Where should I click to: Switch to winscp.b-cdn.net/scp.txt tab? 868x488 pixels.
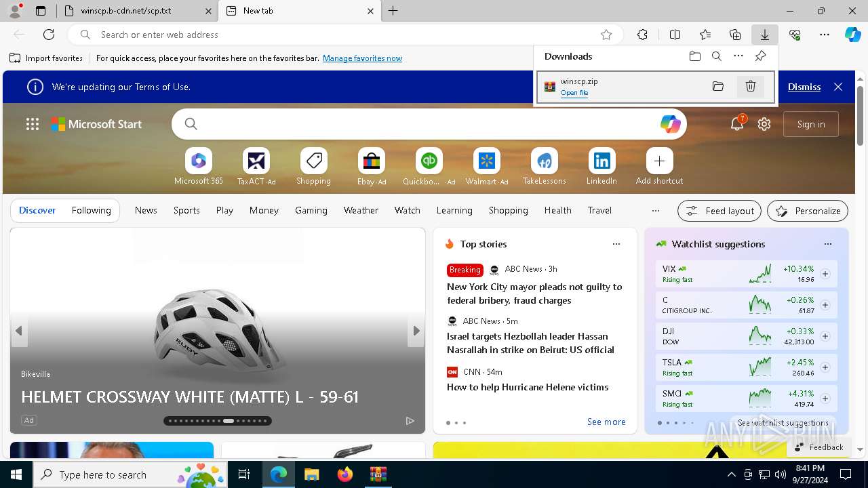(138, 11)
